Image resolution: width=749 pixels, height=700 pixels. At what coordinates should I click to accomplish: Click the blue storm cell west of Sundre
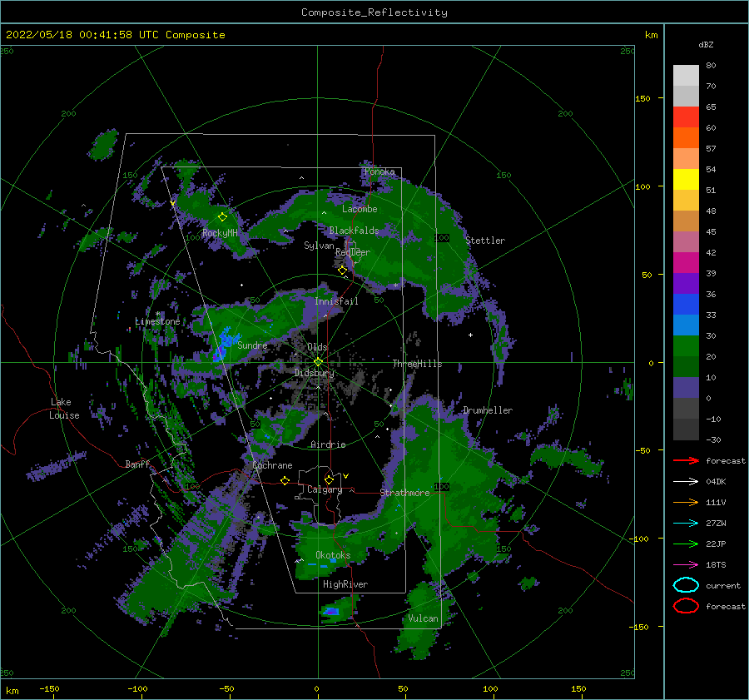point(226,343)
